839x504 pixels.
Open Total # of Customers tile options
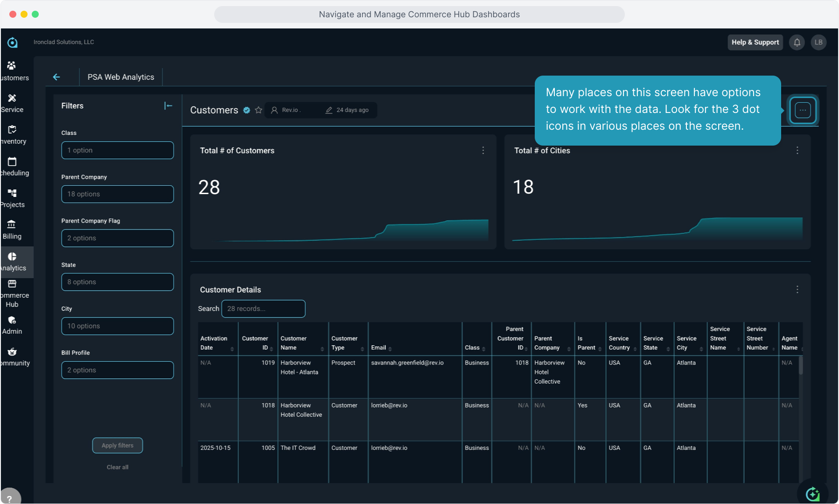click(x=483, y=150)
